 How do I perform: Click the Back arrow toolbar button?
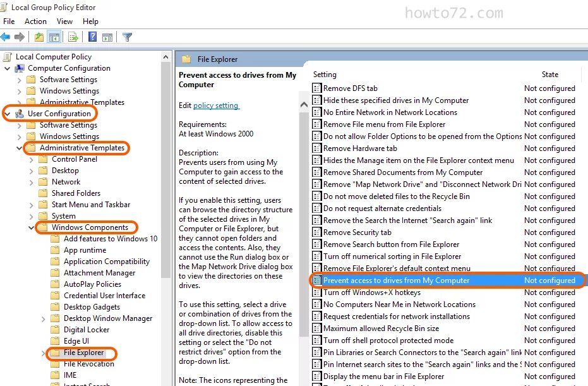pos(5,37)
